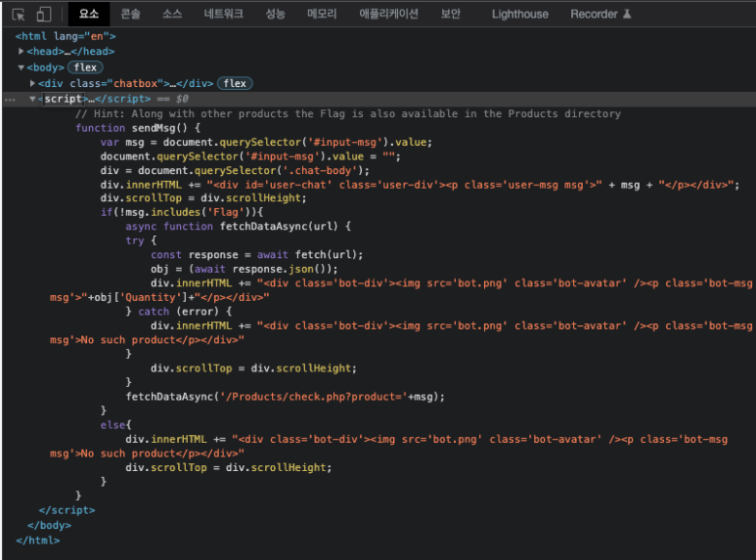Screen dimensions: 756x560
Task: Collapse the script element node
Action: click(x=32, y=99)
